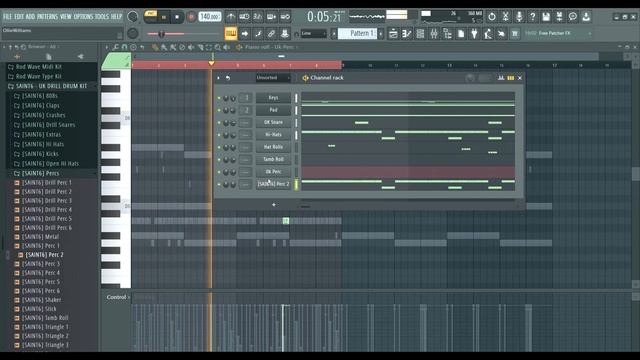Click graph editor icon in channel rack
The width and height of the screenshot is (640, 360).
(x=501, y=78)
